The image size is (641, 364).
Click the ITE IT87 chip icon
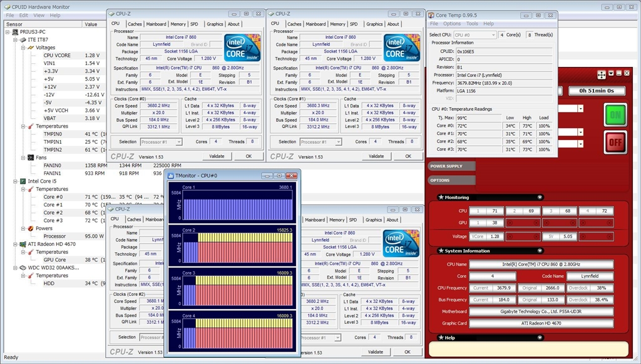[23, 39]
